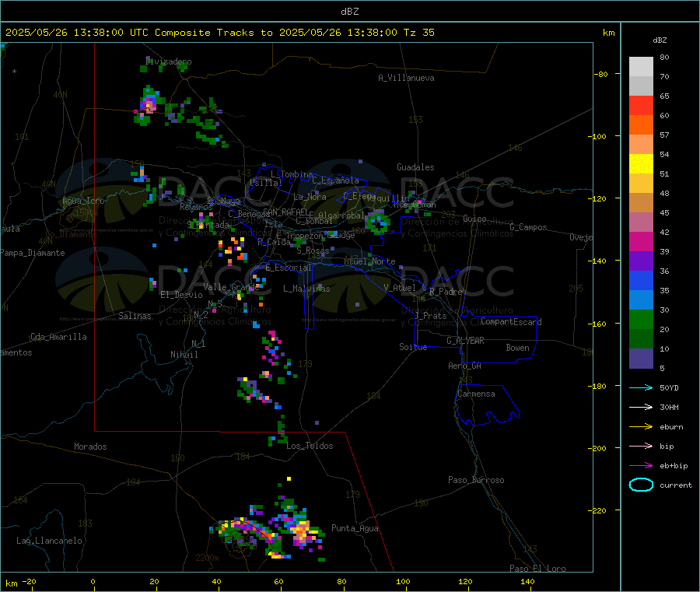Viewport: 700px width, 592px height.
Task: Click the Punta_Agua map label
Action: [x=355, y=528]
